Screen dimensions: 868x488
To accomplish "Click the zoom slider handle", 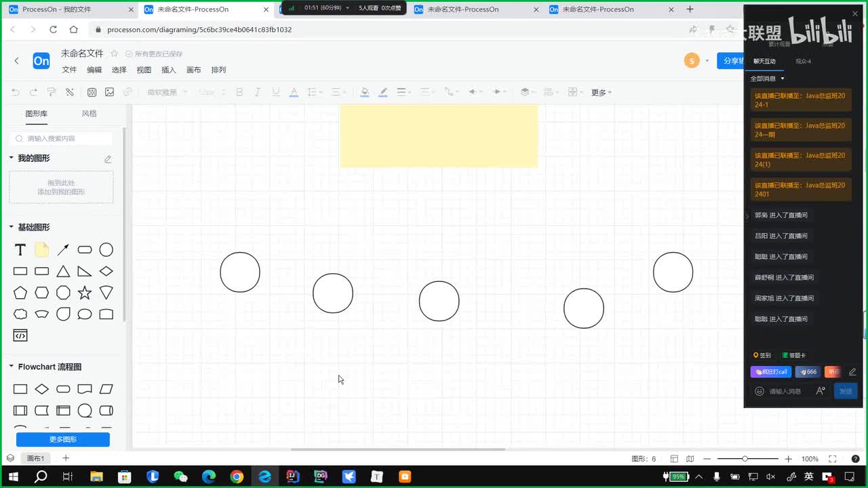I will [745, 459].
